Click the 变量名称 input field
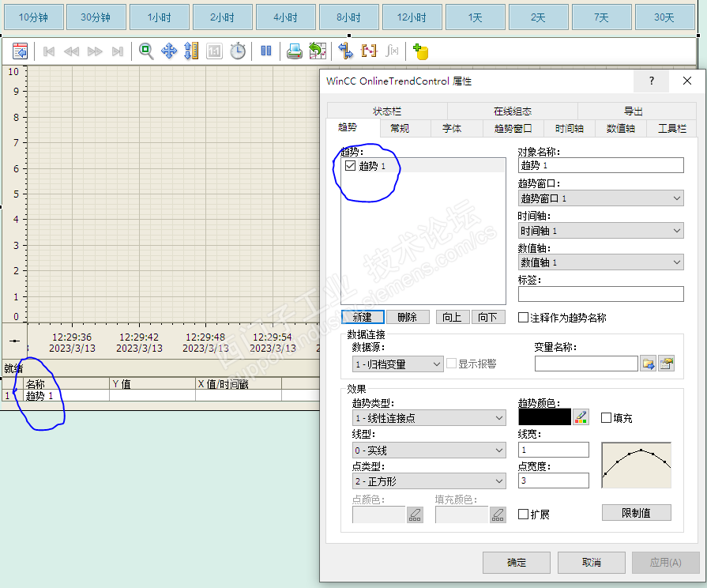 point(586,364)
